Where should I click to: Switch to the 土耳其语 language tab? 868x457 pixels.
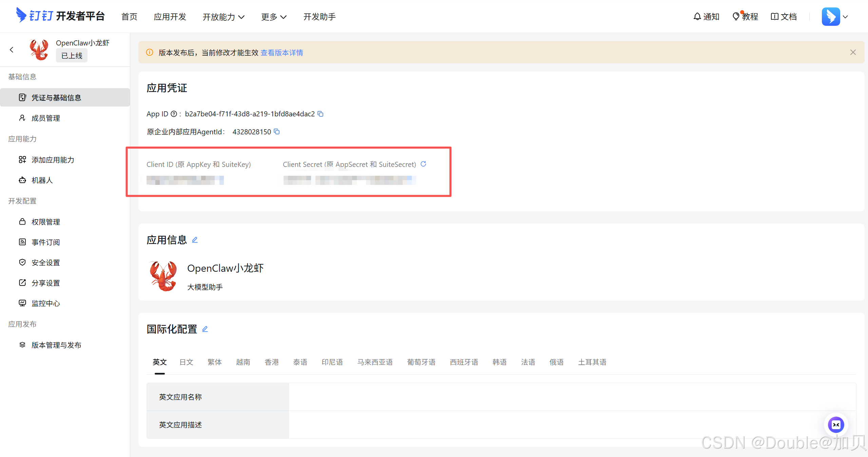592,362
